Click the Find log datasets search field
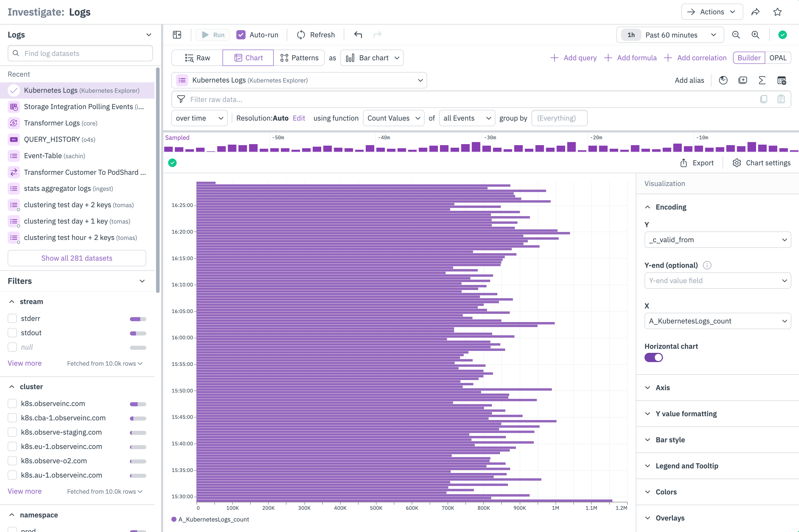 point(80,53)
